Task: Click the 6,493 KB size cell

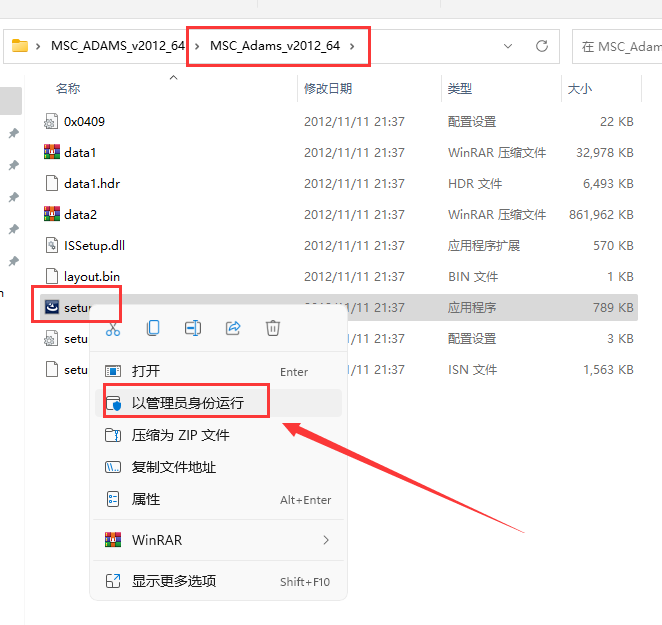Action: [x=608, y=183]
